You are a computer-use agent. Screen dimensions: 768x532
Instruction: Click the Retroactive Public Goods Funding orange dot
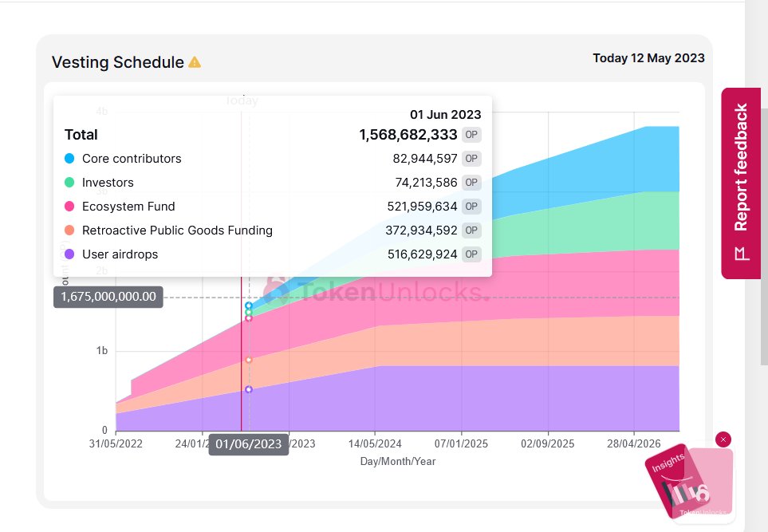(69, 231)
